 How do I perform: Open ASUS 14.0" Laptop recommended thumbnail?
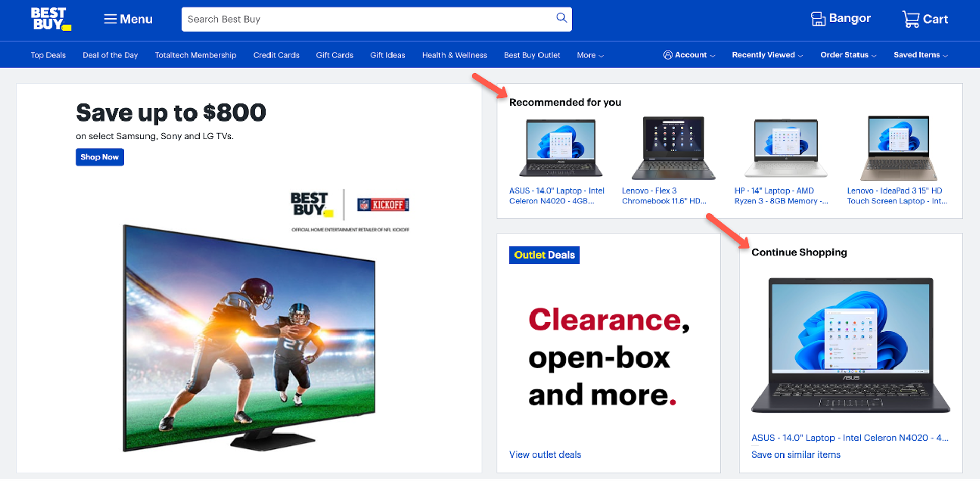pyautogui.click(x=560, y=148)
